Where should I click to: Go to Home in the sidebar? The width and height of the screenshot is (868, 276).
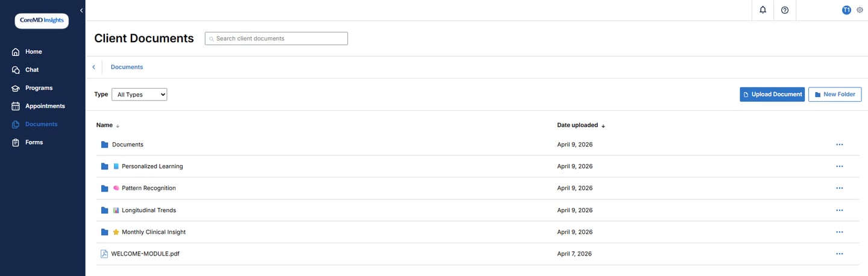(x=33, y=52)
